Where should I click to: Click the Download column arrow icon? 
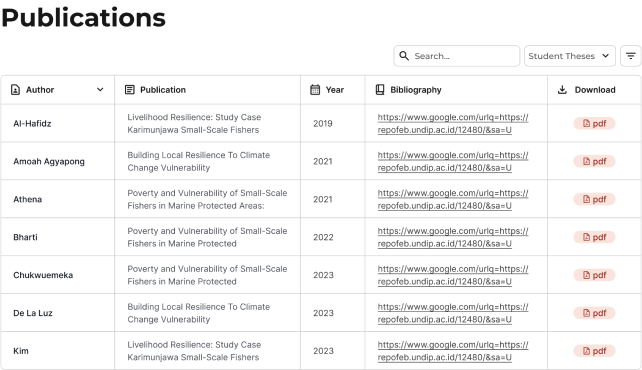point(563,90)
